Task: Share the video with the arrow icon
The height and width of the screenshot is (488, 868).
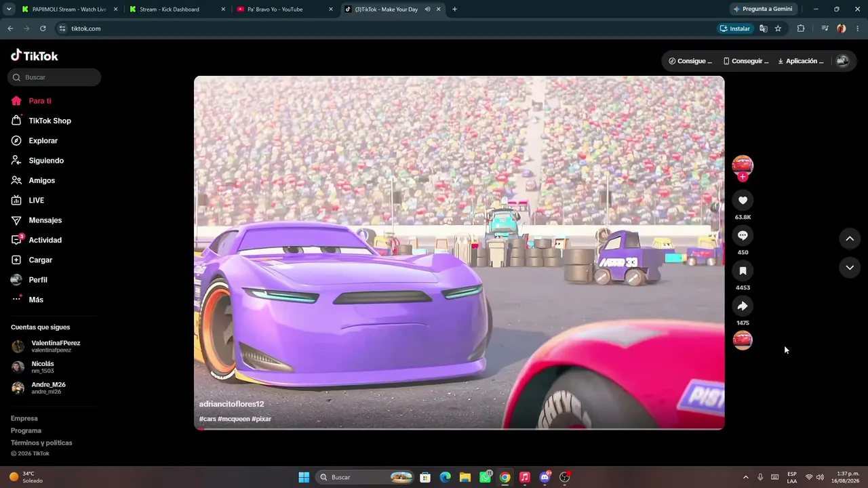Action: pos(743,306)
